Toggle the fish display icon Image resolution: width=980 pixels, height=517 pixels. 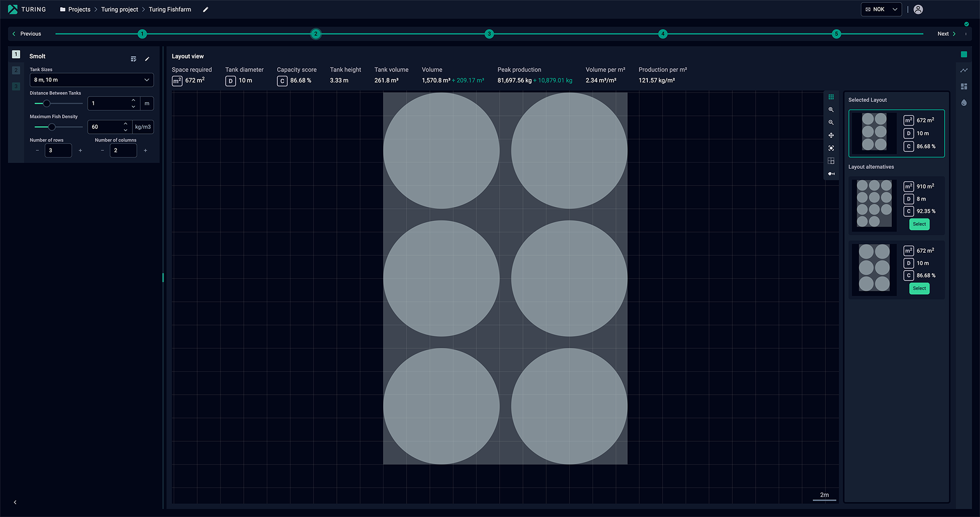point(831,174)
